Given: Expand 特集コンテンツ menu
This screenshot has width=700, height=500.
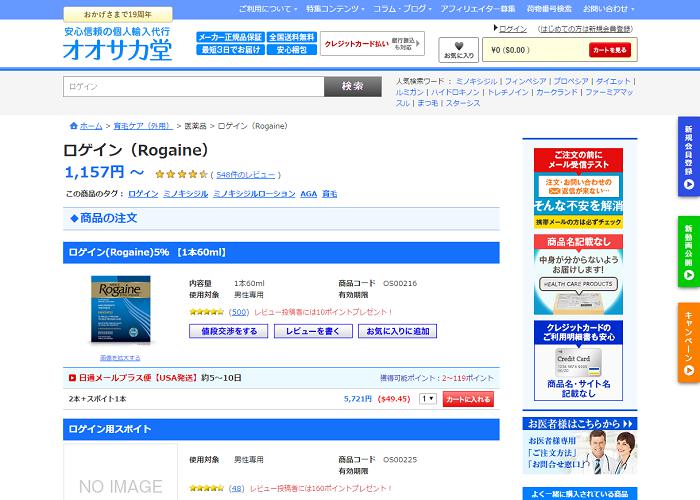Looking at the screenshot, I should point(335,8).
